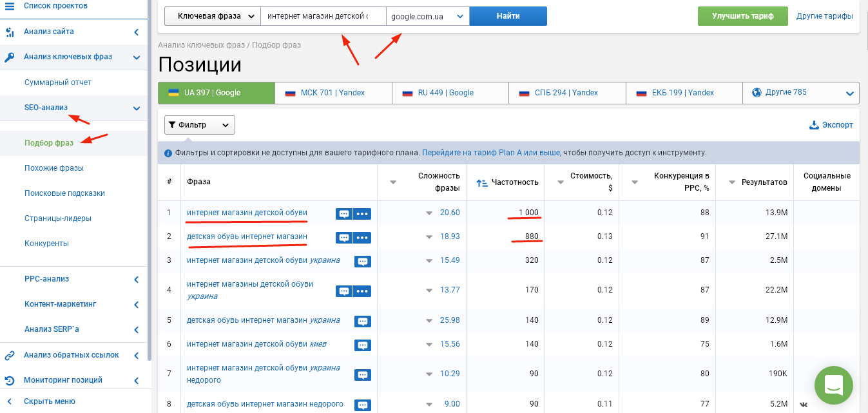868x413 pixels.
Task: Click the Анализ ключевых фраз breadcrumb
Action: pyautogui.click(x=201, y=45)
